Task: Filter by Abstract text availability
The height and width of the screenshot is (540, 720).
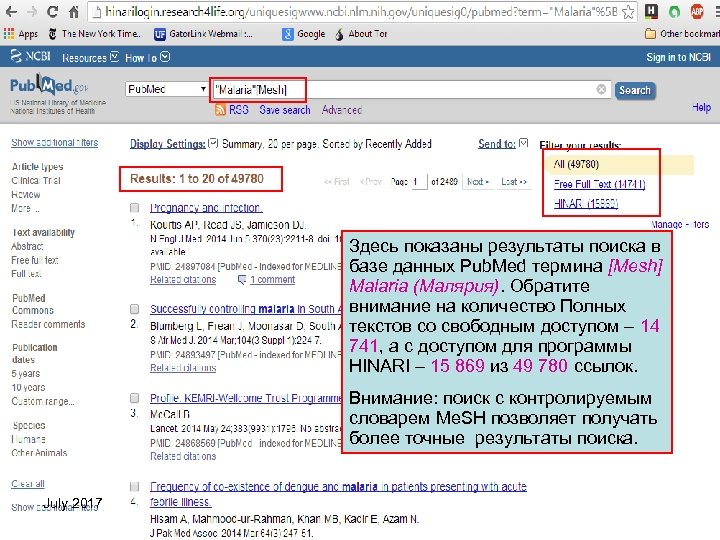Action: (27, 246)
